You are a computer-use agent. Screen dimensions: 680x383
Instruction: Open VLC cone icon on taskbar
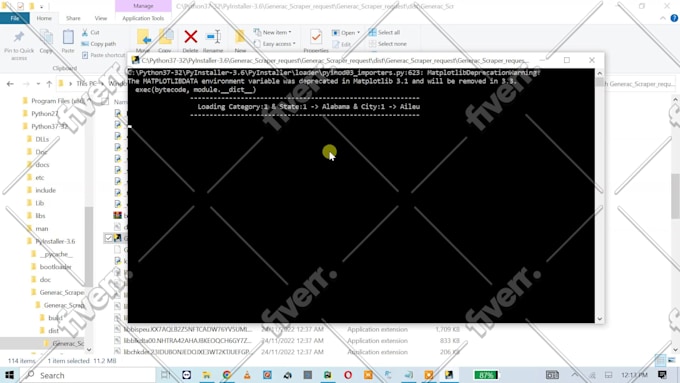pyautogui.click(x=247, y=375)
